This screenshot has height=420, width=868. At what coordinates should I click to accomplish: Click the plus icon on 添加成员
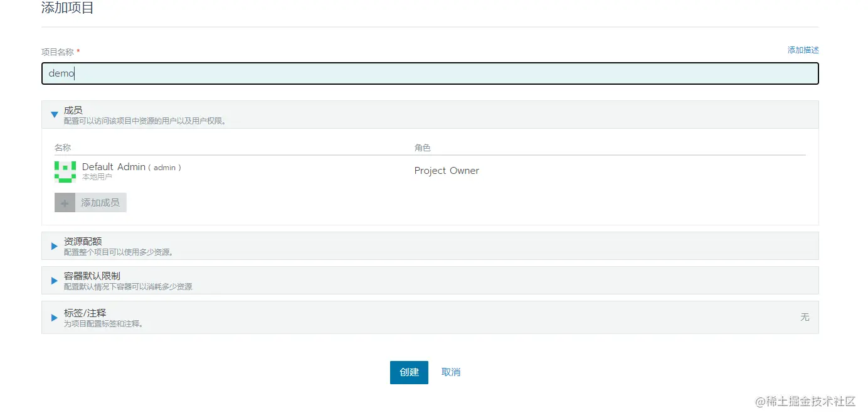click(x=65, y=203)
